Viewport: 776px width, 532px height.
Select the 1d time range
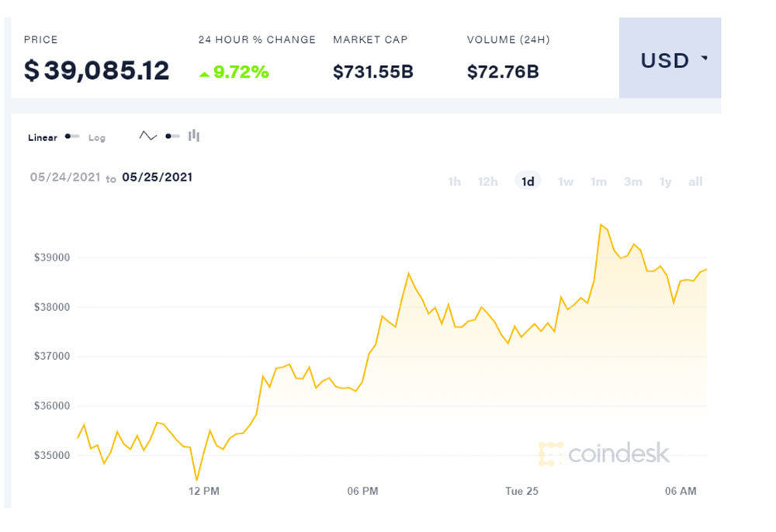(x=528, y=181)
